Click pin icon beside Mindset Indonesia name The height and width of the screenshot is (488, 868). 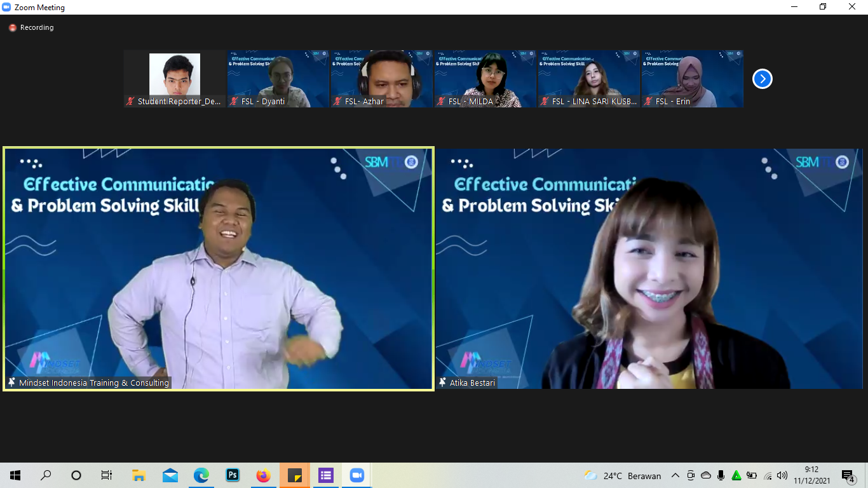(x=11, y=383)
